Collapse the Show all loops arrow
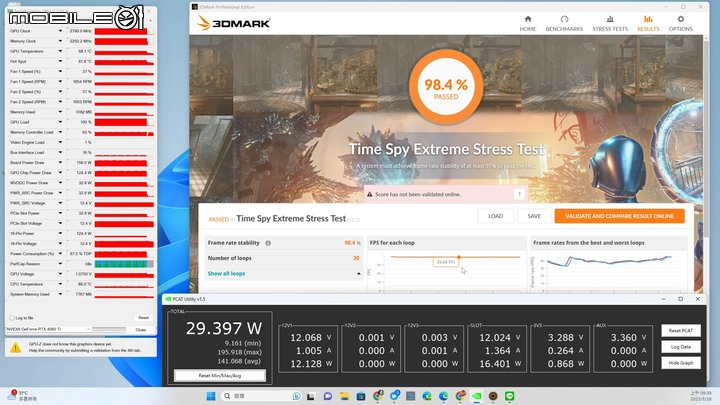720x405 pixels. (359, 274)
